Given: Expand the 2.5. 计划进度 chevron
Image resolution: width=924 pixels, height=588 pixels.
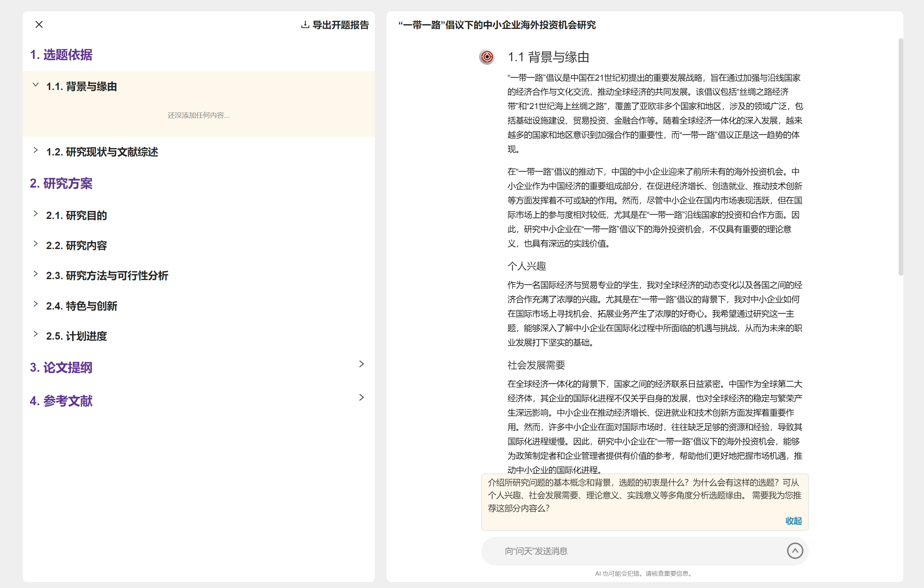Looking at the screenshot, I should (36, 334).
